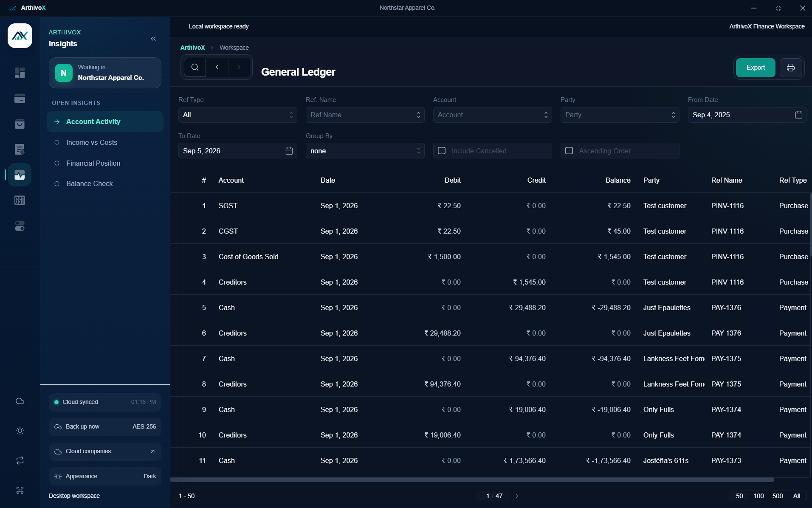Open the settings toggles icon in left rail
This screenshot has width=812, height=508.
[20, 226]
